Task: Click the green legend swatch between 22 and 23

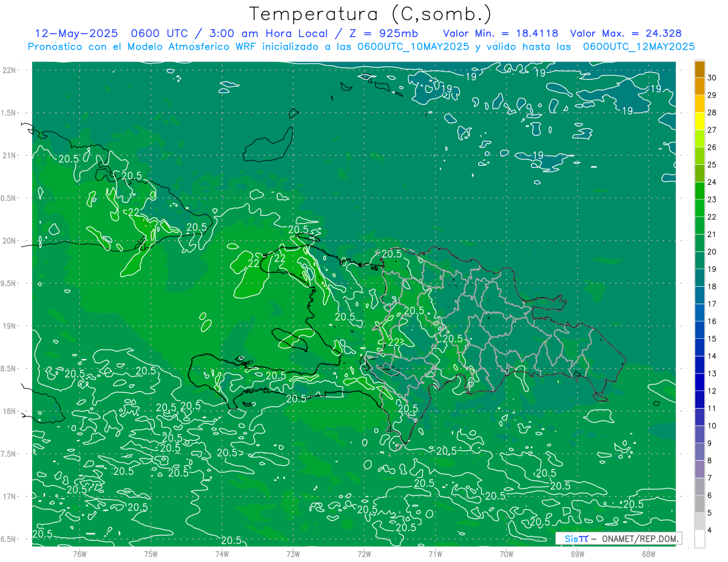Action: click(699, 208)
